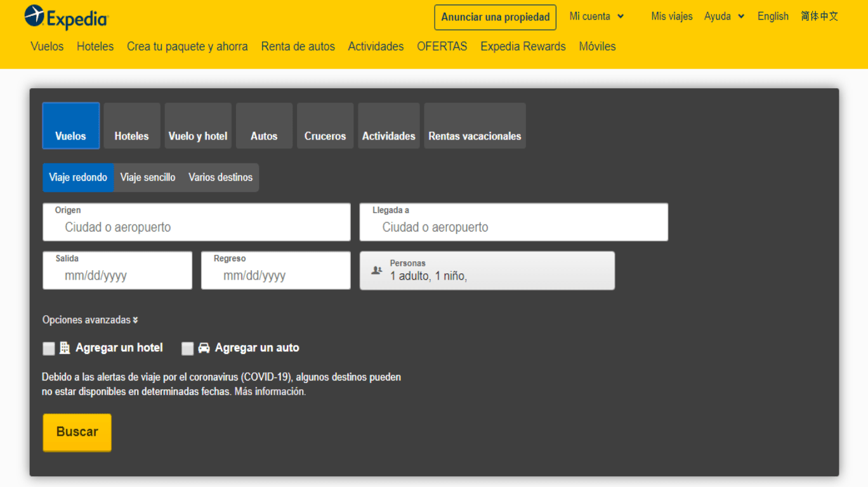Viewport: 868px width, 487px height.
Task: Switch to the Hoteles search tab
Action: pyautogui.click(x=132, y=126)
